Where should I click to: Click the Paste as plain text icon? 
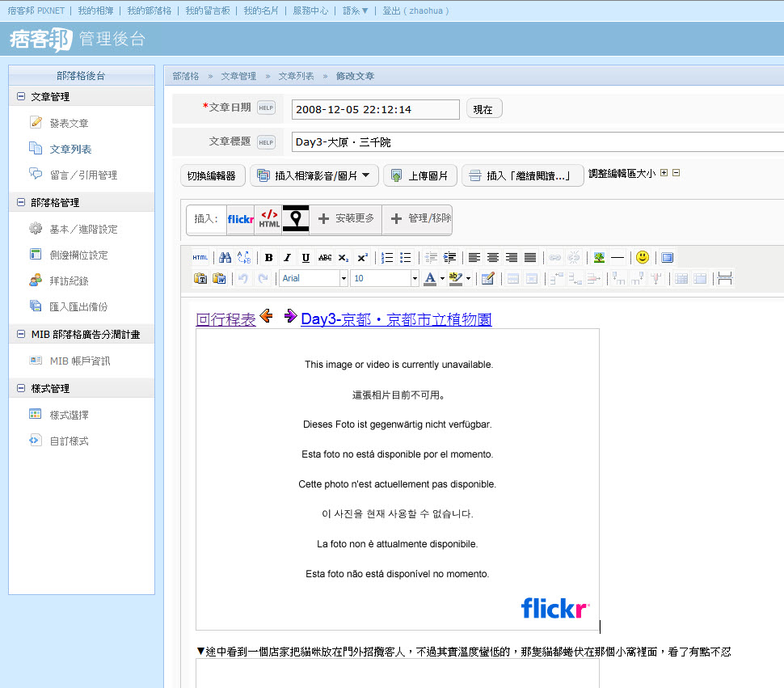200,278
